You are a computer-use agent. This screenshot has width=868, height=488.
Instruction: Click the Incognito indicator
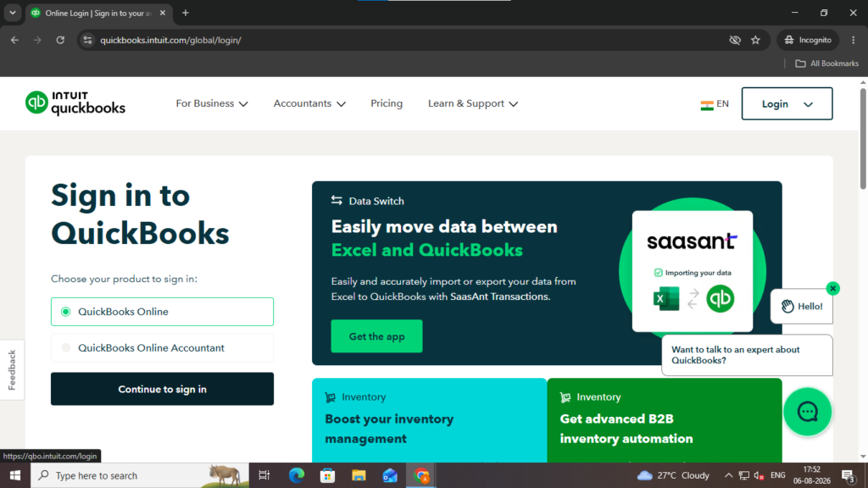click(808, 40)
